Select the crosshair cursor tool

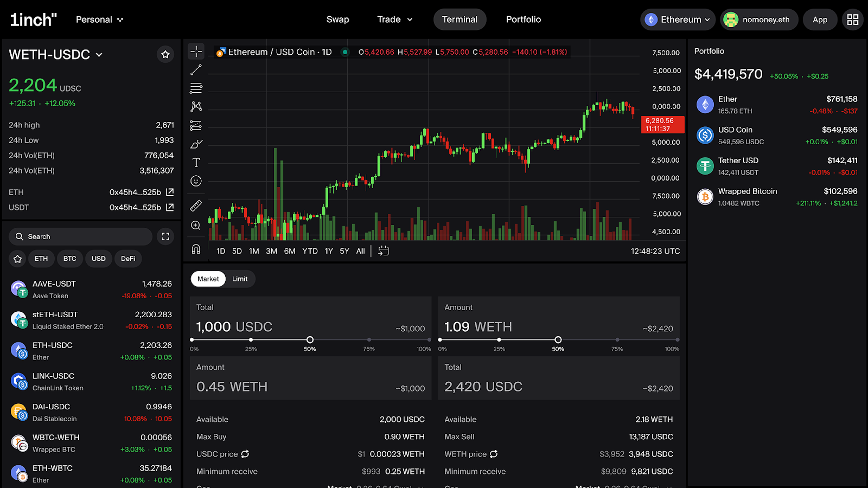pos(196,52)
